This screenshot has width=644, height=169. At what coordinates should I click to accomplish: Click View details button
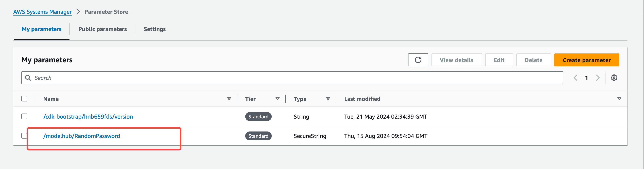(456, 60)
